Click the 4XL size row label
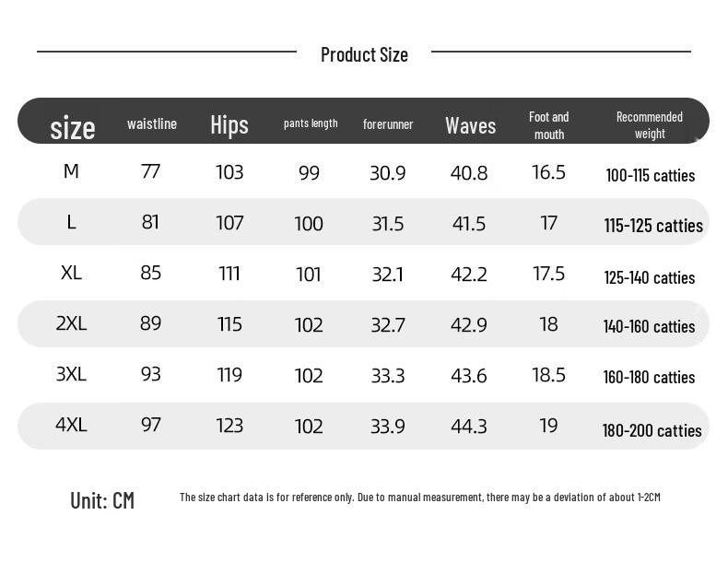The height and width of the screenshot is (574, 728). [x=71, y=425]
